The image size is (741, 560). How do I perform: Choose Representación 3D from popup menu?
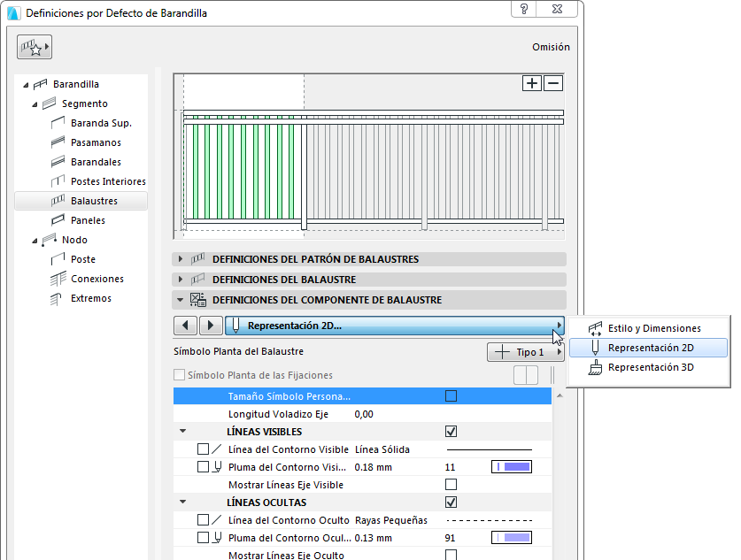pos(648,367)
